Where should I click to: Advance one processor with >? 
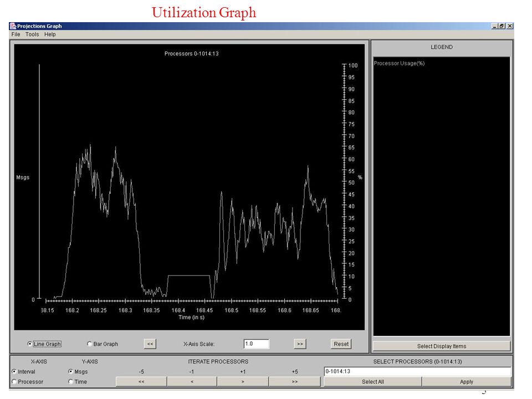(243, 382)
